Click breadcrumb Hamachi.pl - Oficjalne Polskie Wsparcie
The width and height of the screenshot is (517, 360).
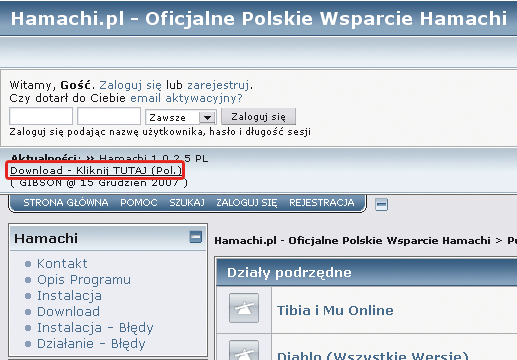click(352, 241)
